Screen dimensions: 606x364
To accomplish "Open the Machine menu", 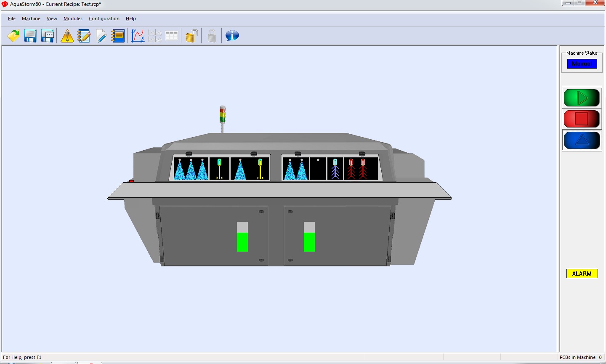I will pyautogui.click(x=31, y=19).
